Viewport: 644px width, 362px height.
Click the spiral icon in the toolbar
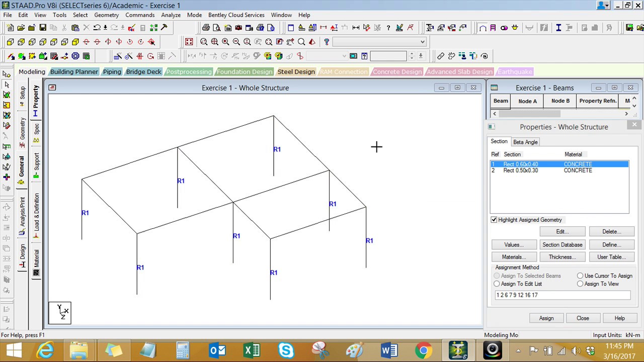485,56
